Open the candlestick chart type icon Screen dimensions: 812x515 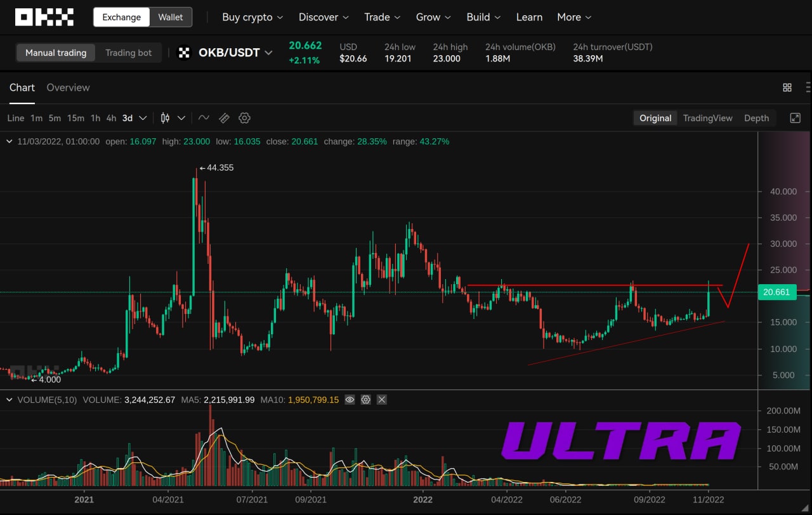tap(166, 118)
